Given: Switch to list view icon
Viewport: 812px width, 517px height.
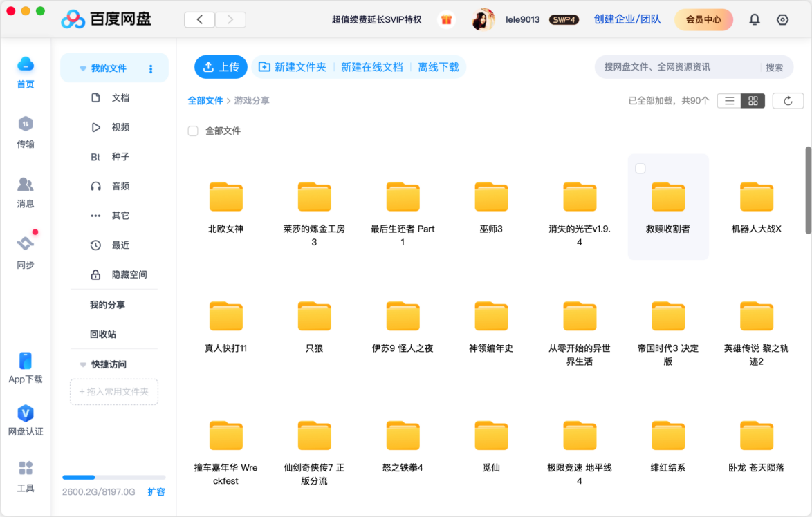Looking at the screenshot, I should coord(729,101).
